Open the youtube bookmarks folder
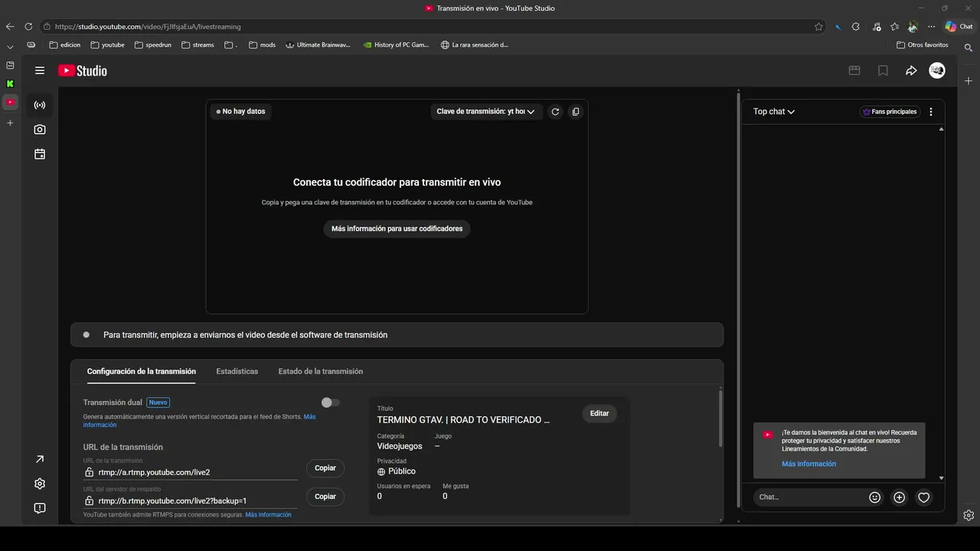Image resolution: width=980 pixels, height=551 pixels. point(108,45)
